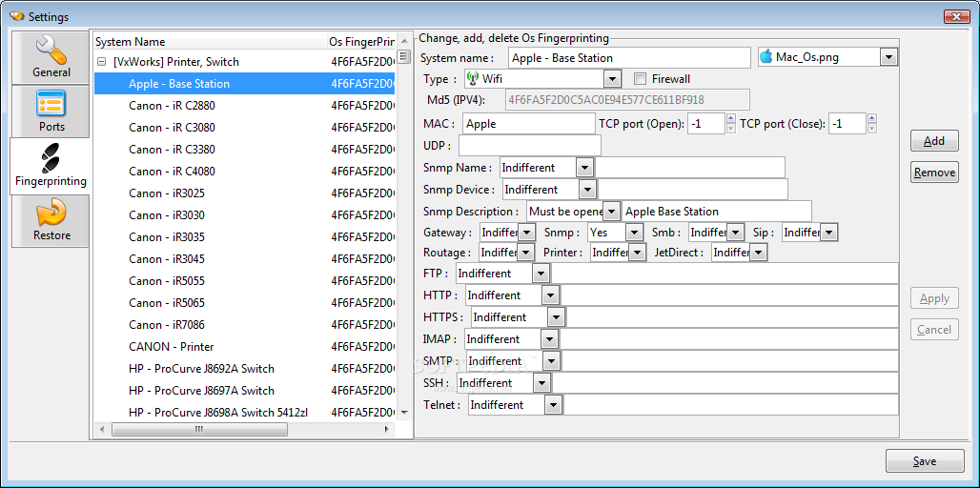
Task: Decrease the TCP port (Open) value
Action: click(730, 128)
